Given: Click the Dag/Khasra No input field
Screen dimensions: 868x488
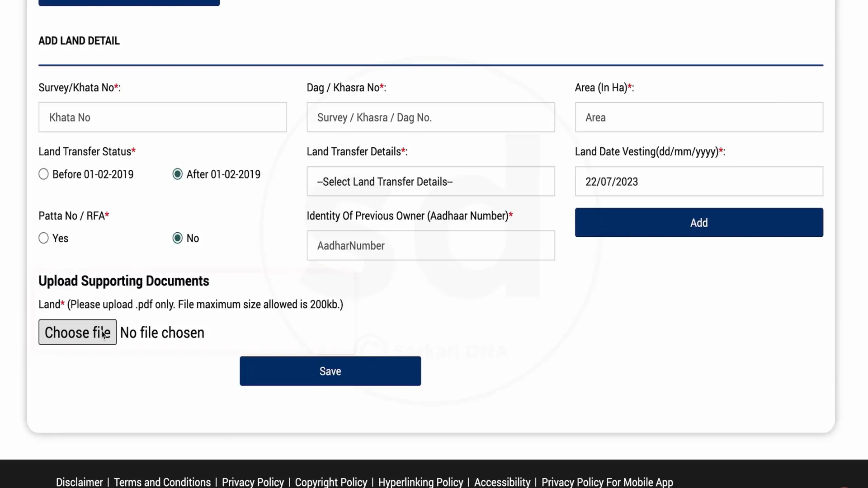Looking at the screenshot, I should coord(430,117).
